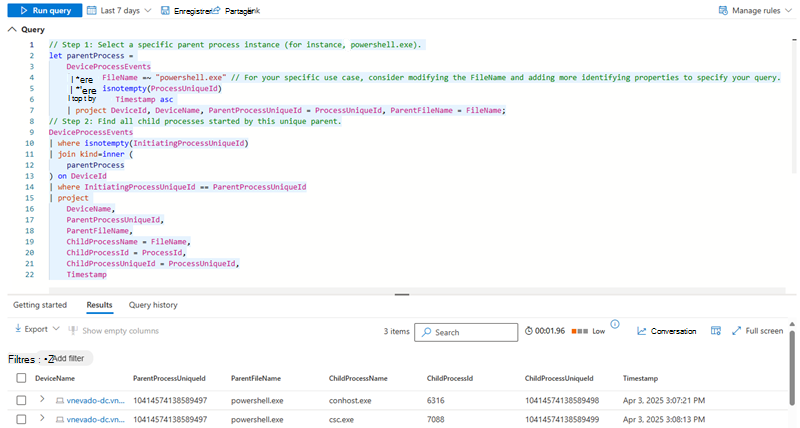Sort by DeviceName column header
The image size is (800, 428).
pos(55,379)
